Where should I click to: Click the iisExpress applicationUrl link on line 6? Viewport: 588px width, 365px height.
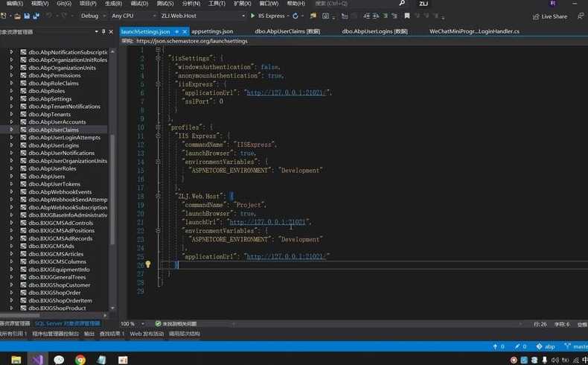point(287,92)
